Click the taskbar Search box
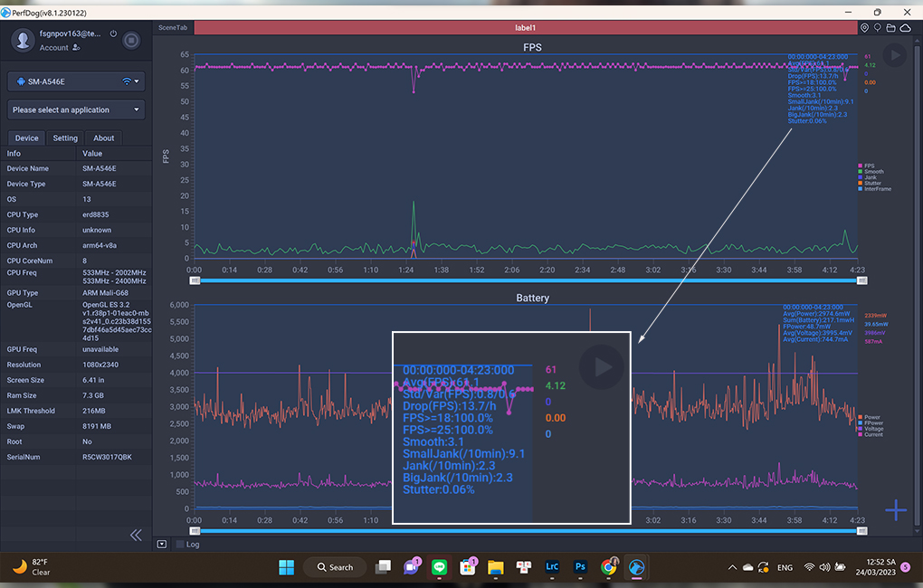923x588 pixels. click(335, 567)
